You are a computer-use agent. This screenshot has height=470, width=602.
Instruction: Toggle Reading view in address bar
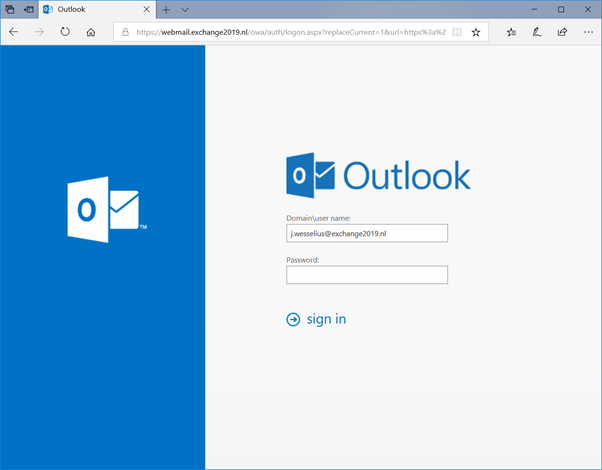[457, 32]
